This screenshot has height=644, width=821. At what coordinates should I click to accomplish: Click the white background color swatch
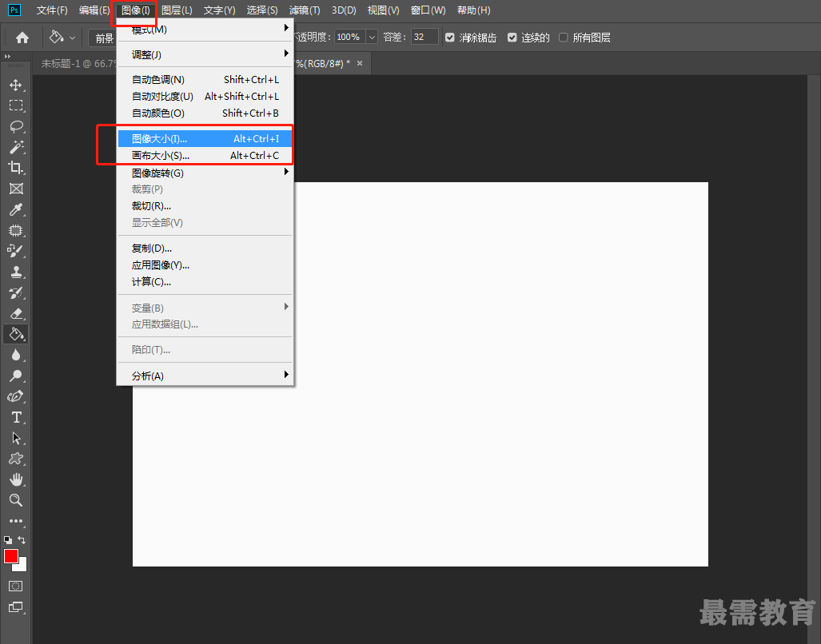pos(23,567)
